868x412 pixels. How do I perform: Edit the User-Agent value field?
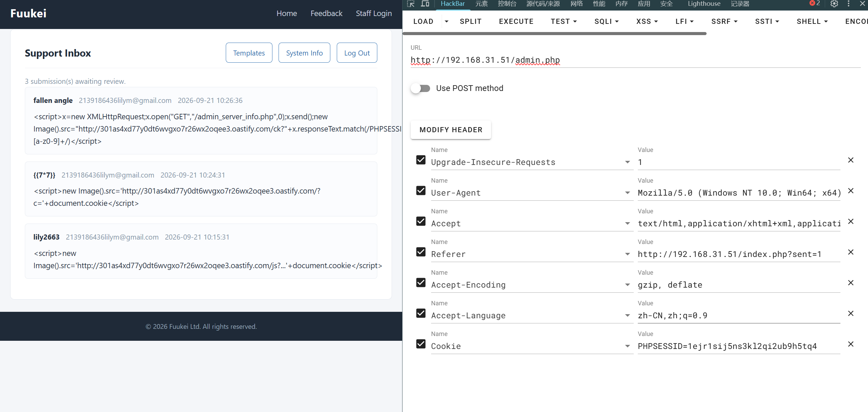coord(739,193)
